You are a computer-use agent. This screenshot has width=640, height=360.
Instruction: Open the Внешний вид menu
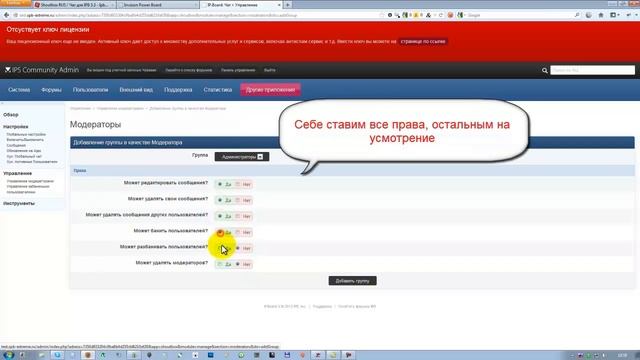[x=136, y=90]
